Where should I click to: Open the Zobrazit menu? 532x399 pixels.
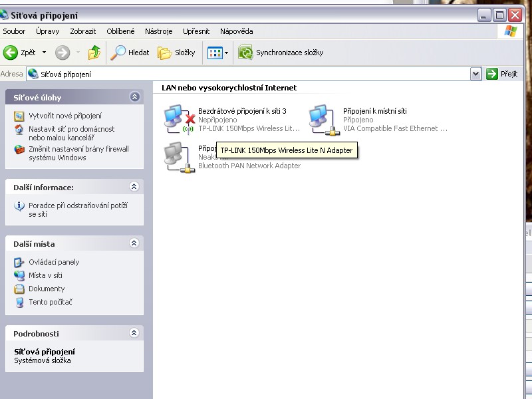[x=82, y=31]
